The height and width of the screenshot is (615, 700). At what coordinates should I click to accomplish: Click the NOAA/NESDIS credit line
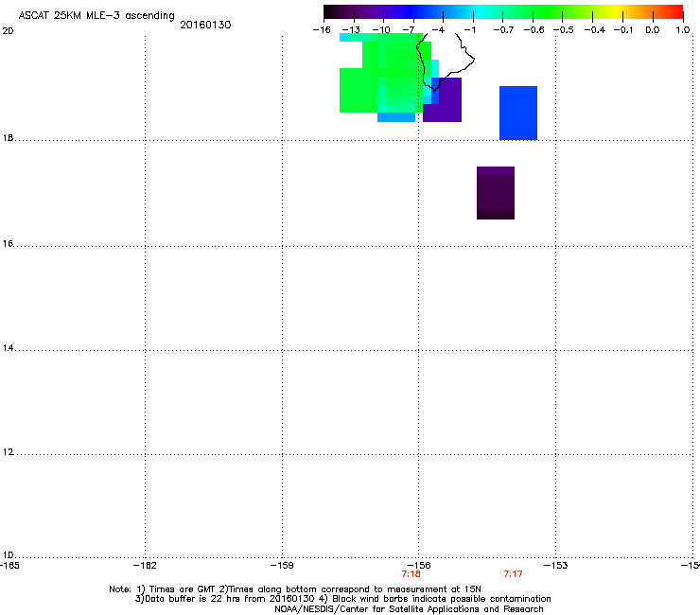click(409, 609)
